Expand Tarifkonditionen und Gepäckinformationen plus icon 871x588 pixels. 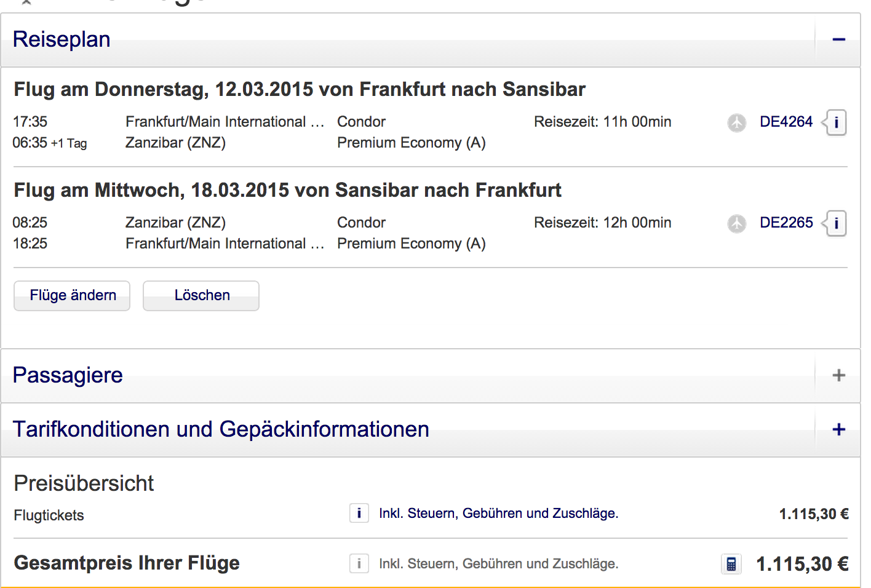point(838,429)
